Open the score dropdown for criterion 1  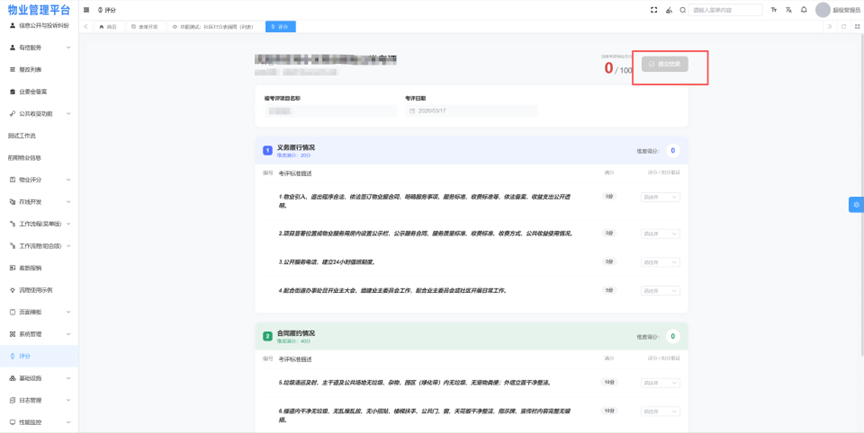660,197
